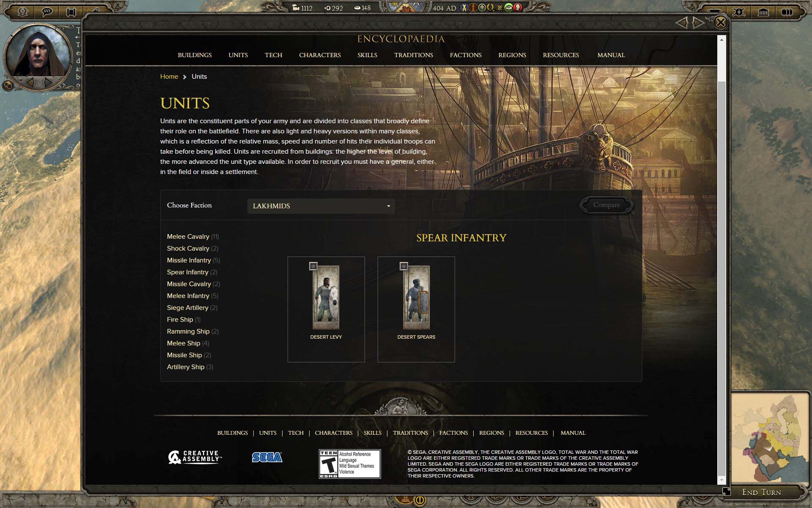Image resolution: width=812 pixels, height=508 pixels.
Task: Select Melee Ship (4) category
Action: click(x=188, y=343)
